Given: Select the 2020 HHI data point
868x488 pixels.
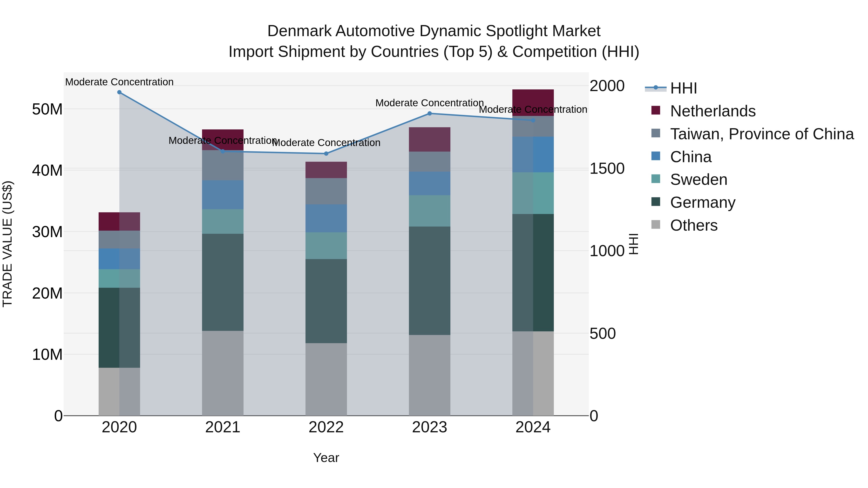Looking at the screenshot, I should [119, 92].
